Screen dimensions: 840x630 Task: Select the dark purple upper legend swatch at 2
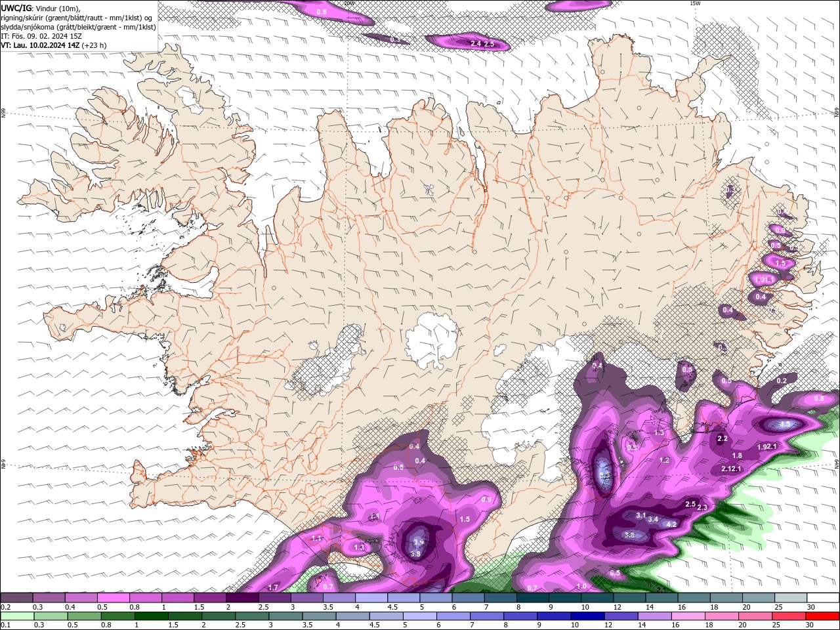[242, 598]
